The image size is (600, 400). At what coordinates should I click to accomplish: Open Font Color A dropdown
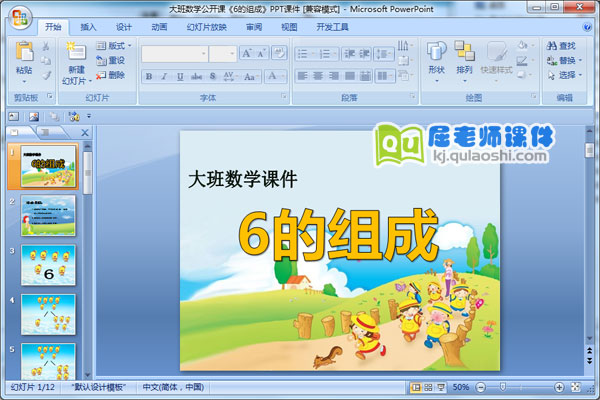pos(276,76)
